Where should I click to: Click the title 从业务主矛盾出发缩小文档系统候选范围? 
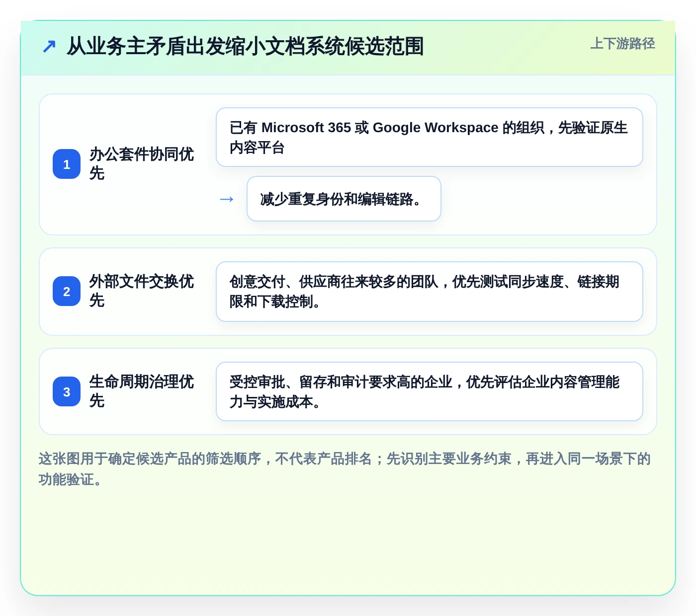tap(245, 47)
